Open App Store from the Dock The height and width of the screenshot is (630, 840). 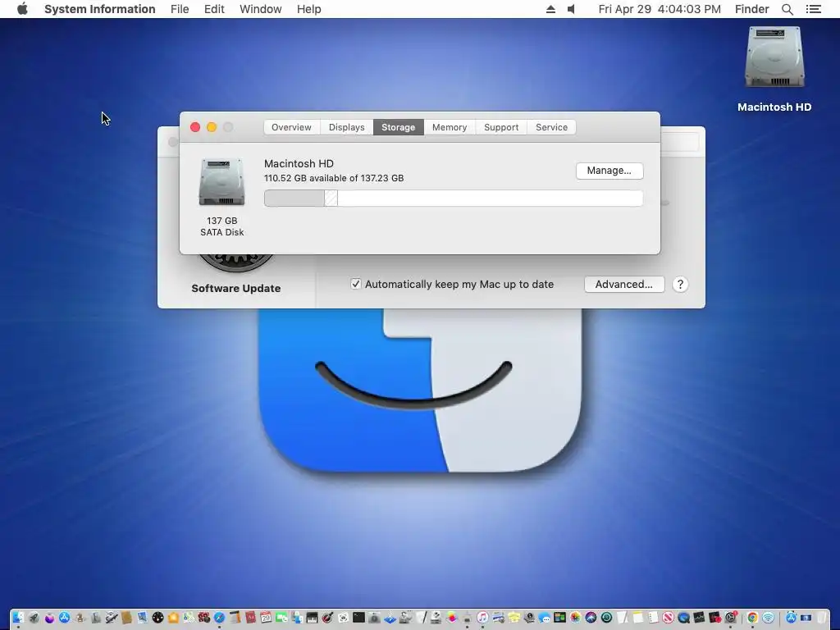(x=64, y=618)
